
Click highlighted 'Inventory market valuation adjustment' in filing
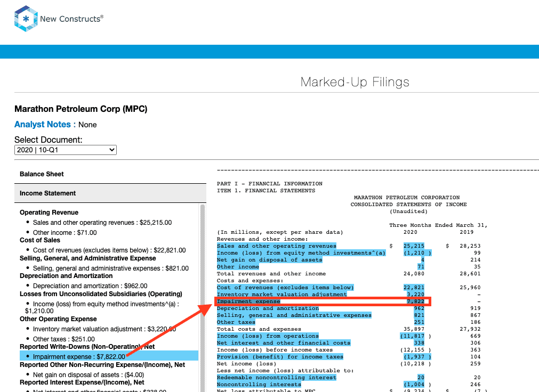(x=282, y=295)
